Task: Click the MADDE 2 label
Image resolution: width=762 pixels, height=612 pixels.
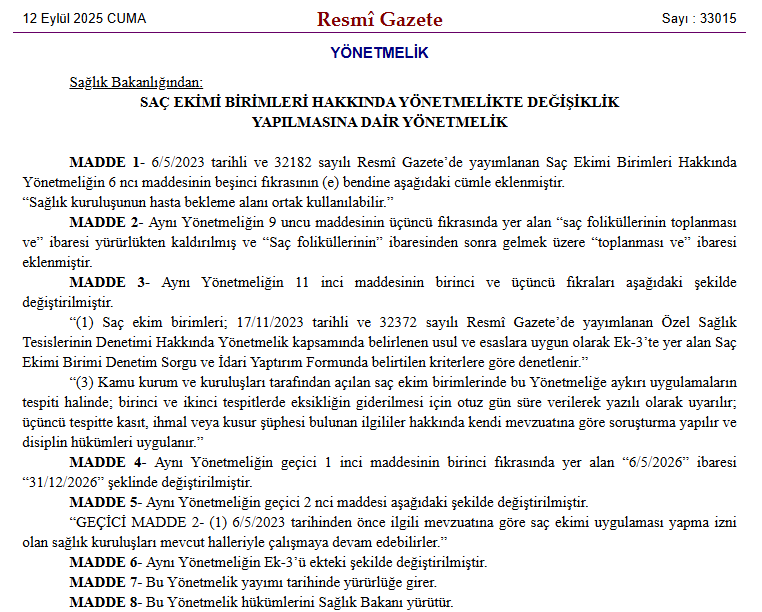Action: 106,221
